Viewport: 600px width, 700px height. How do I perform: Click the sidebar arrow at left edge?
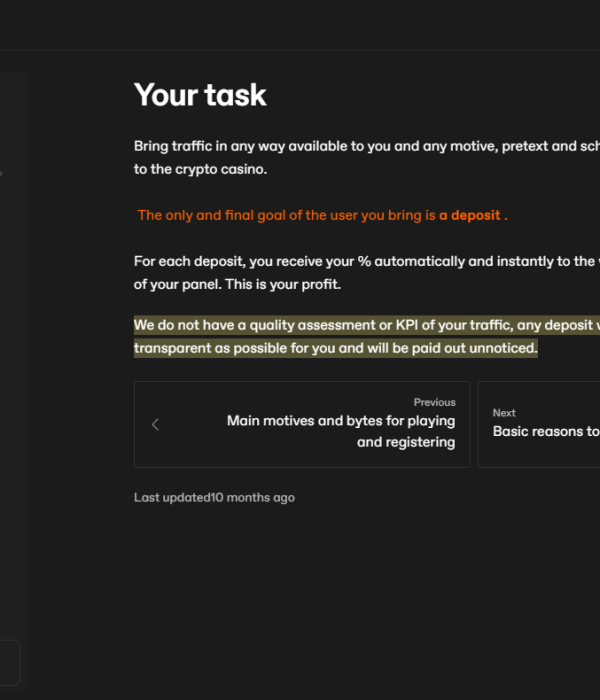[1, 173]
